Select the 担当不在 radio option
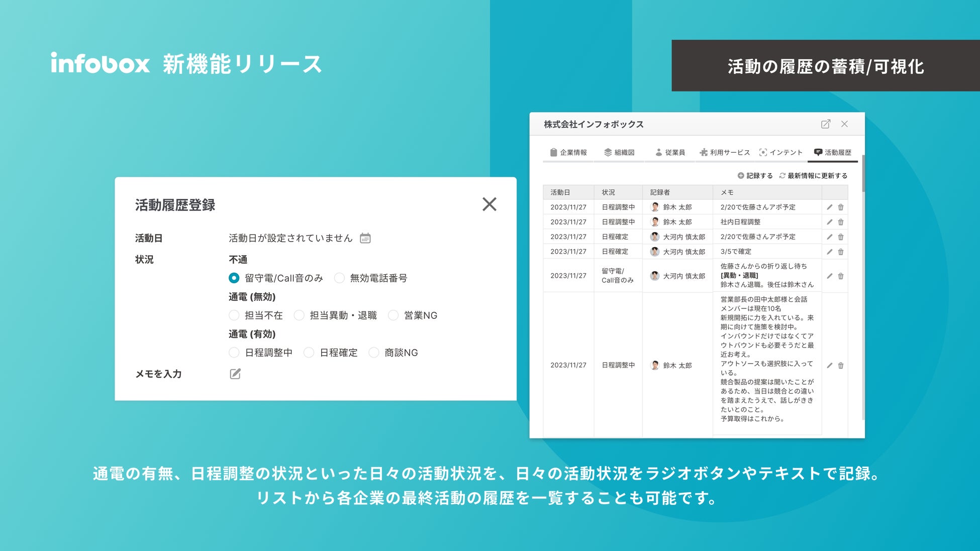The image size is (980, 551). 234,315
